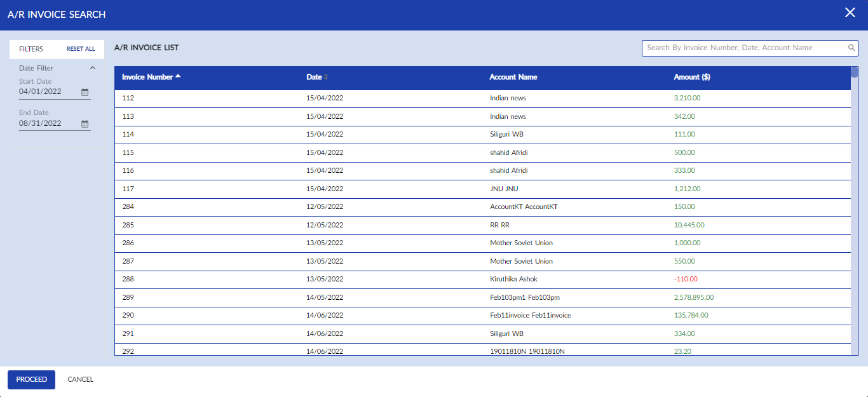
Task: Type in the invoice search field
Action: point(745,48)
